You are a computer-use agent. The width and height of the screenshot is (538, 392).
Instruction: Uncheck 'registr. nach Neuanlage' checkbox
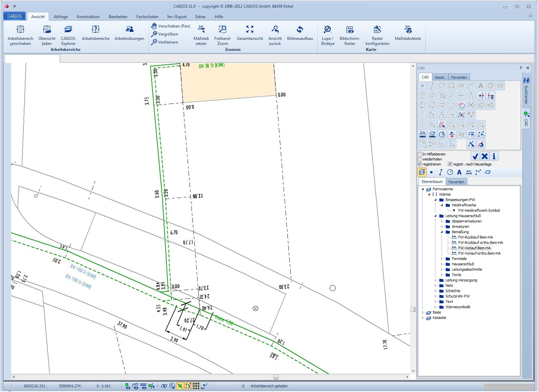pyautogui.click(x=450, y=164)
